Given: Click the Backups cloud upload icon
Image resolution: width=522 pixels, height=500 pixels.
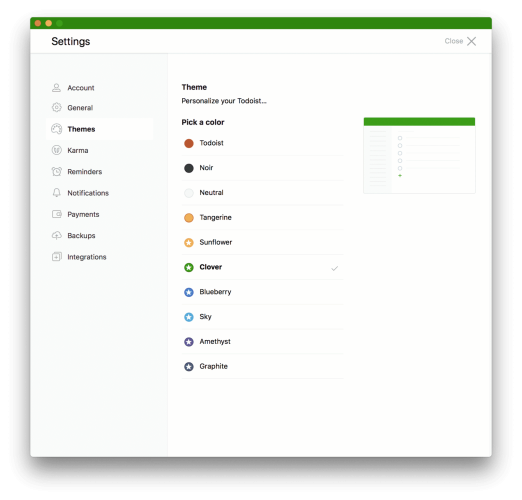Looking at the screenshot, I should tap(56, 235).
